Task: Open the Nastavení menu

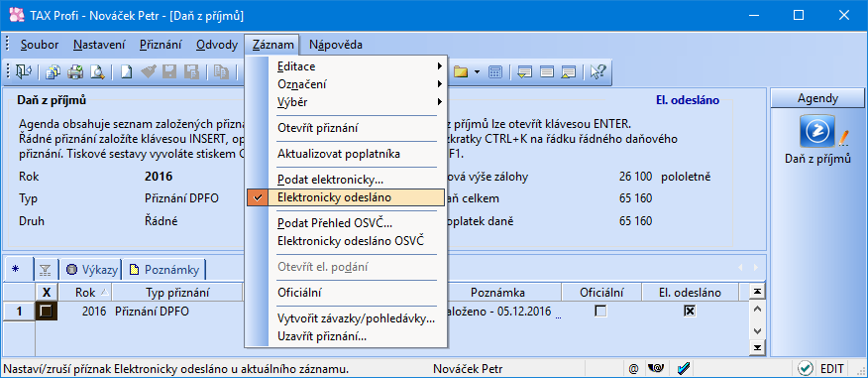Action: click(99, 45)
